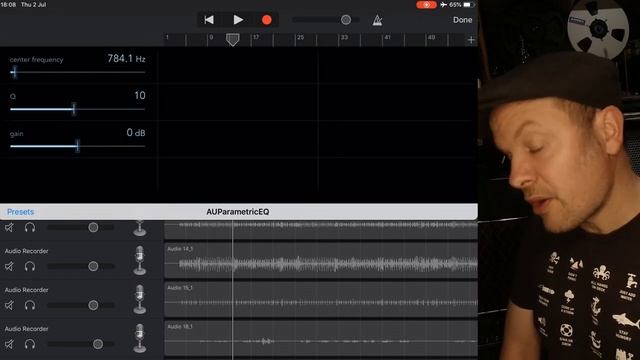Viewport: 640px width, 360px height.
Task: Click the battery icon in status bar
Action: click(469, 5)
